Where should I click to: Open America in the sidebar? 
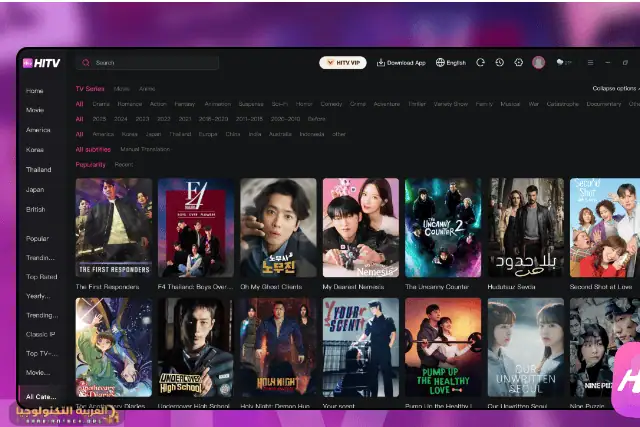click(38, 130)
